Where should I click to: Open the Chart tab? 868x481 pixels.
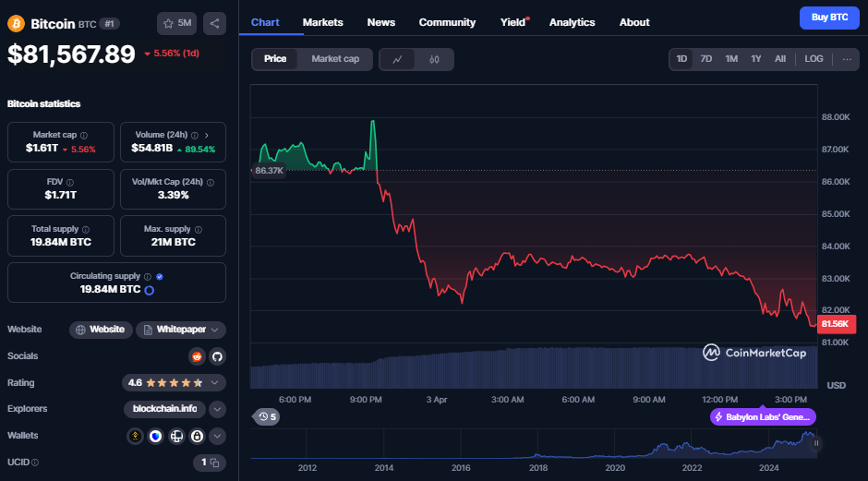click(265, 23)
